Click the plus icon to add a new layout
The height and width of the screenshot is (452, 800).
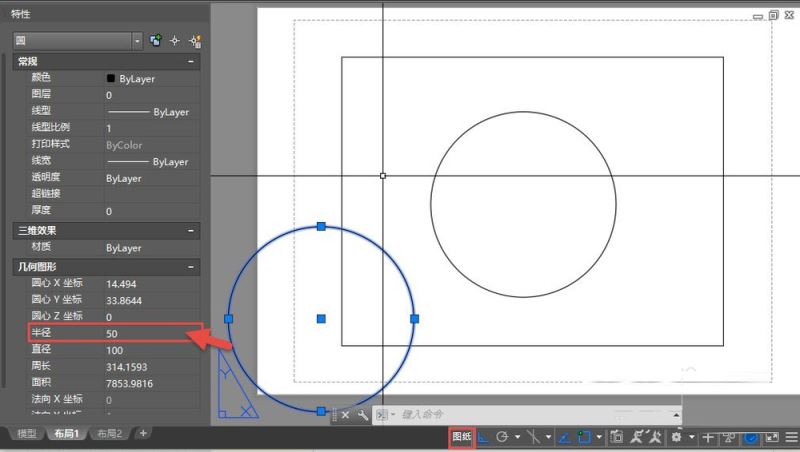(143, 433)
